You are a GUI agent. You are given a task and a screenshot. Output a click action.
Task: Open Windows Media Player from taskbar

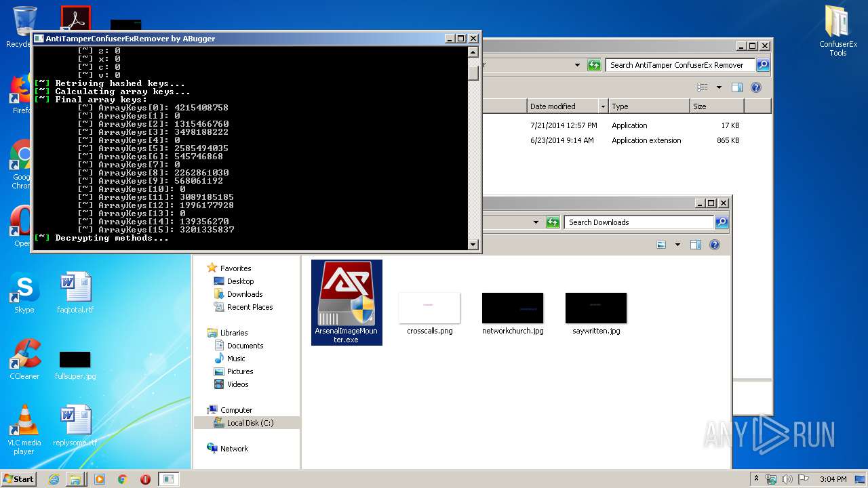[x=100, y=479]
